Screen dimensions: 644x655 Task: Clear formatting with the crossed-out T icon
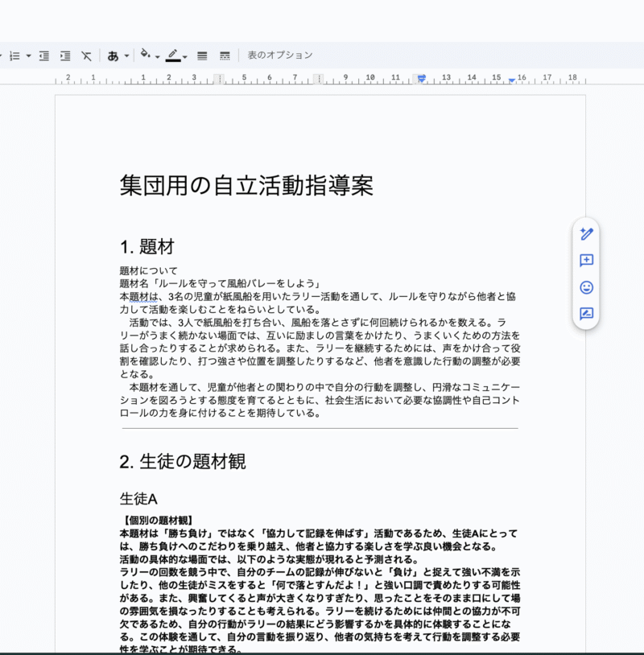click(x=86, y=56)
